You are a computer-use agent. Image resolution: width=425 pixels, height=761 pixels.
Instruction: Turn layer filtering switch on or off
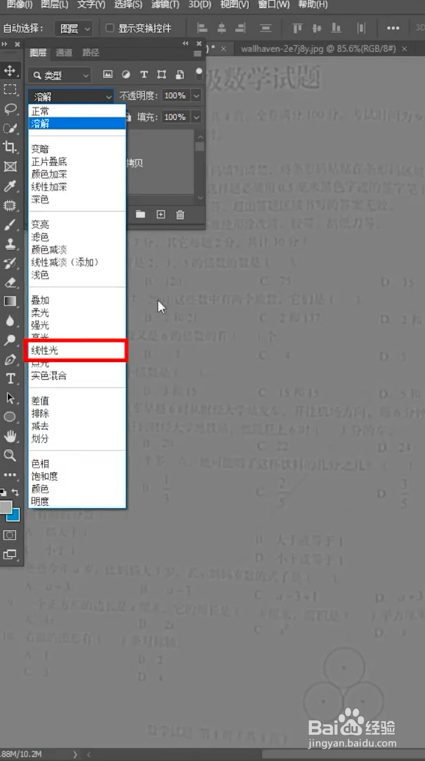click(198, 74)
